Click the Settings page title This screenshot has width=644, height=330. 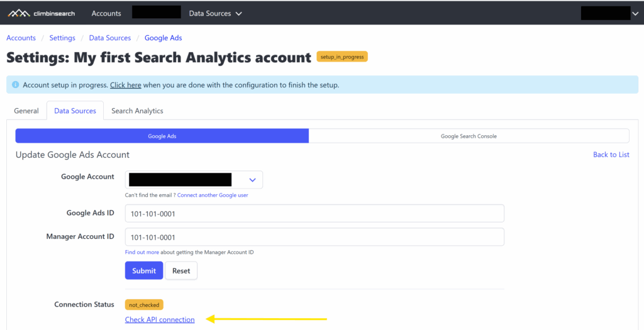159,57
